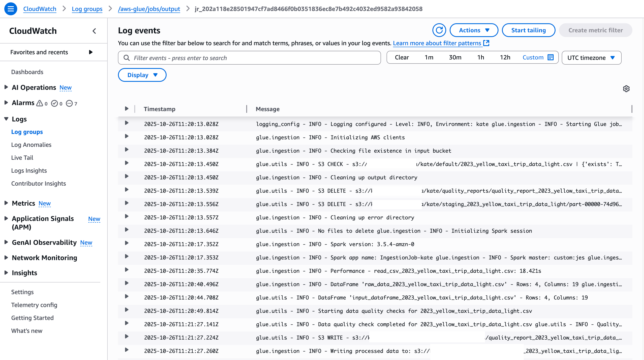
Task: Click the alarm warning triangle icon
Action: 40,103
